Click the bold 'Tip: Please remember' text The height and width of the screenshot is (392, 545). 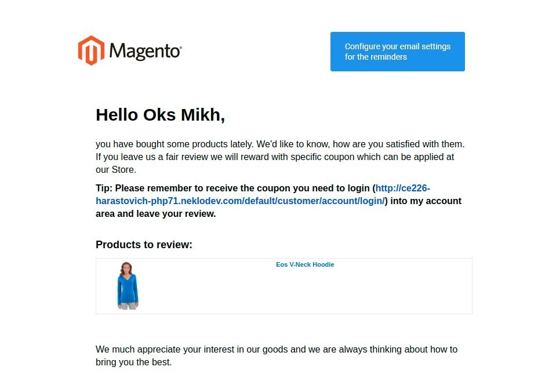146,188
